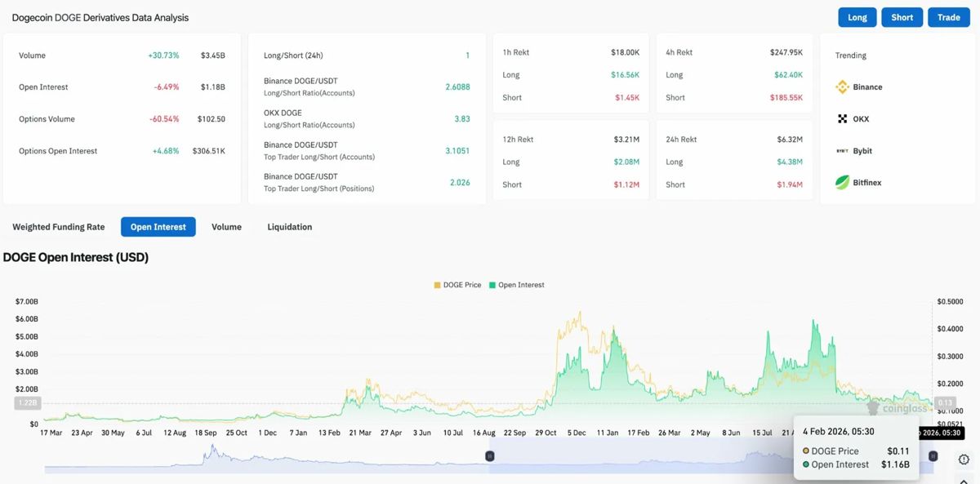Click the blue Short button
The image size is (980, 484).
tap(902, 17)
